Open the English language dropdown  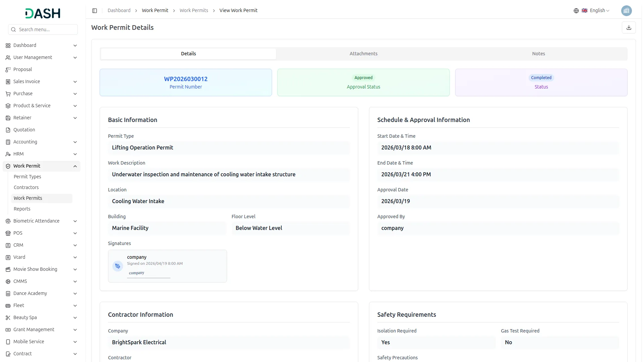click(x=599, y=11)
